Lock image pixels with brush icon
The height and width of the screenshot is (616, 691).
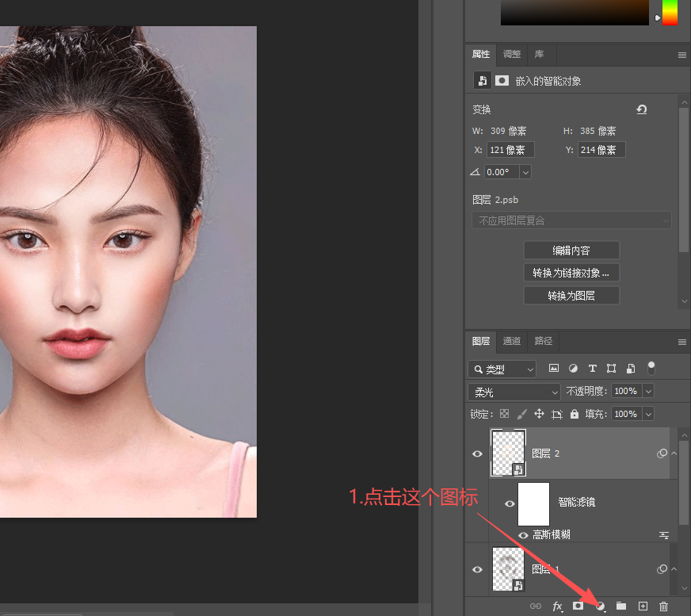click(x=521, y=414)
